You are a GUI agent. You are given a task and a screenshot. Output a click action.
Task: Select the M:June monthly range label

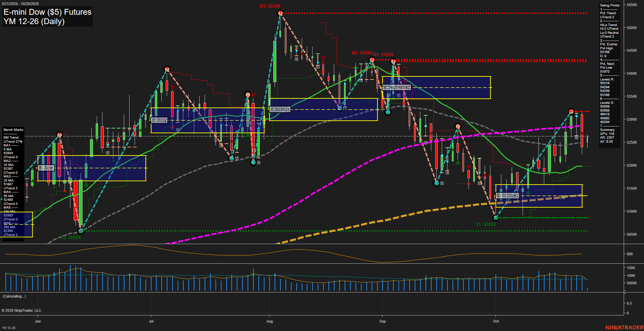[x=46, y=168]
